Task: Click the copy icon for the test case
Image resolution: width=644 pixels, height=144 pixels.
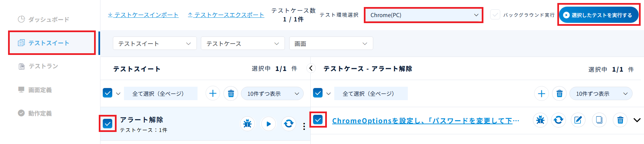Action: (x=599, y=120)
